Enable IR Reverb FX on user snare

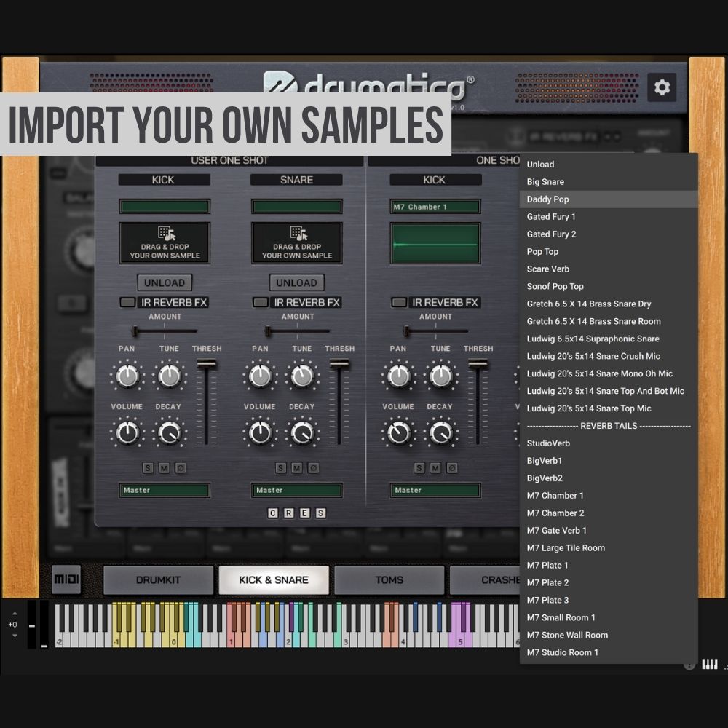click(260, 302)
